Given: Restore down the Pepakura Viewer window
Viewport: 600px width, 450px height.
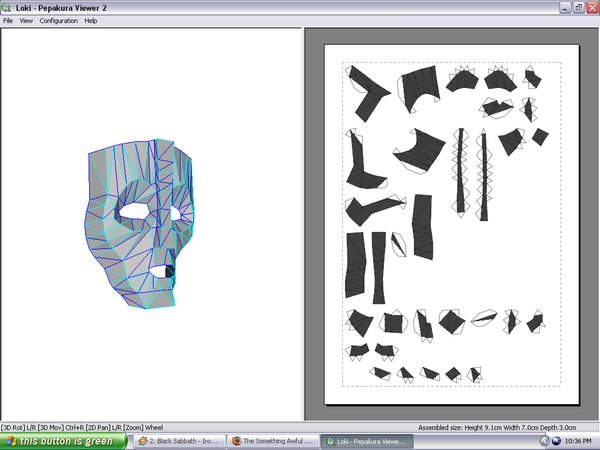Looking at the screenshot, I should (577, 7).
